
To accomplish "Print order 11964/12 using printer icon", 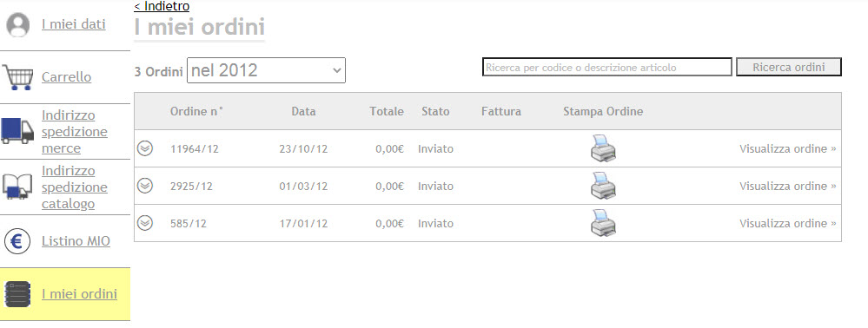I will 603,148.
